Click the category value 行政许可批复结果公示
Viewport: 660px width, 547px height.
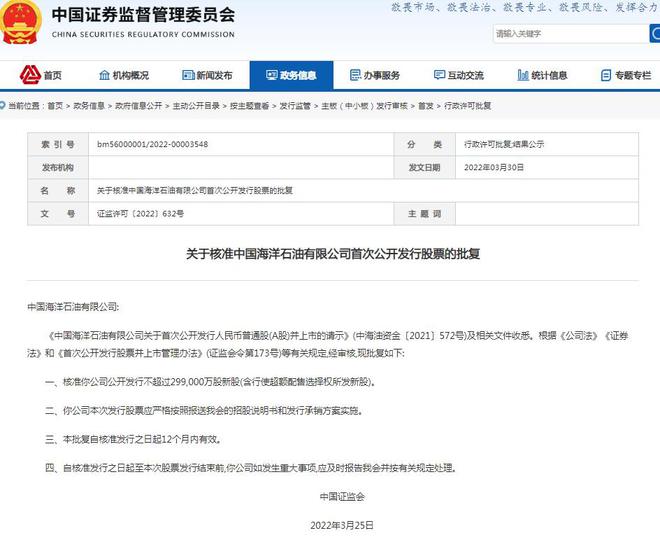click(504, 144)
